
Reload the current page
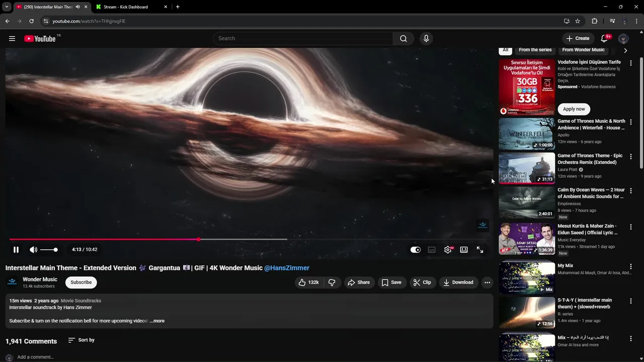[31, 21]
